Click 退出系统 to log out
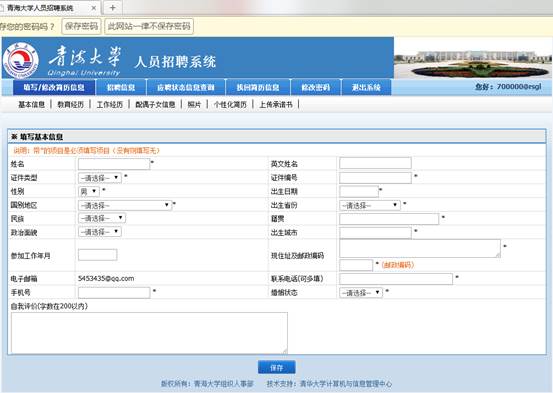 [366, 87]
